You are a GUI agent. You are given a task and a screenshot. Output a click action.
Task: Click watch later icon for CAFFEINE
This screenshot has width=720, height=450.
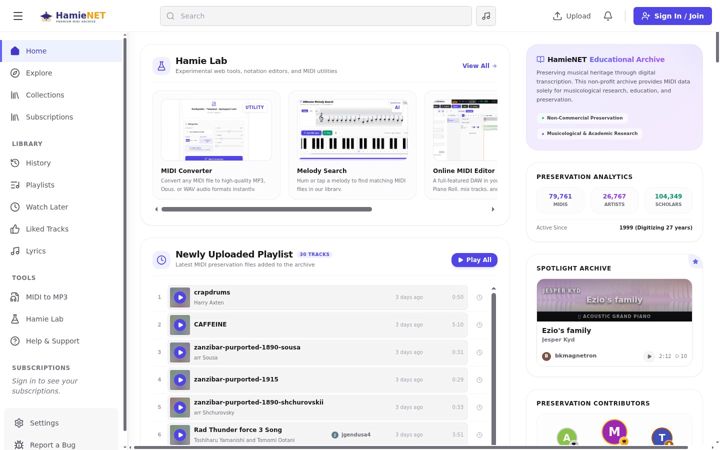[x=479, y=325]
